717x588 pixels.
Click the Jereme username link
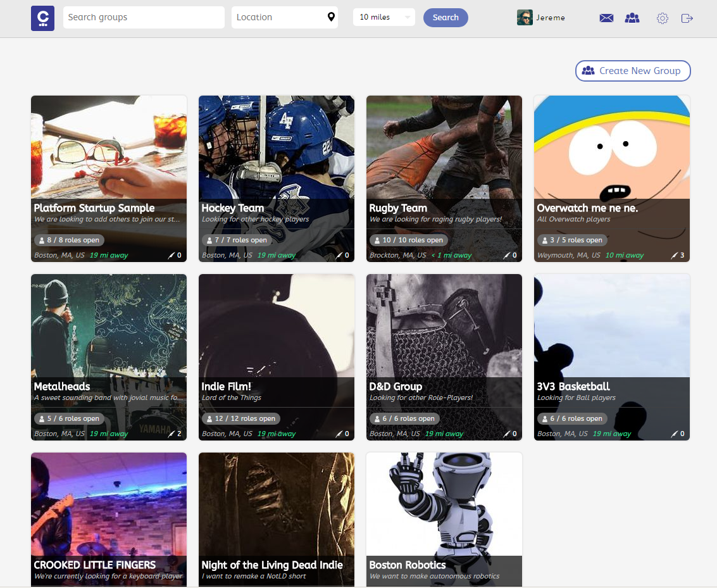551,18
